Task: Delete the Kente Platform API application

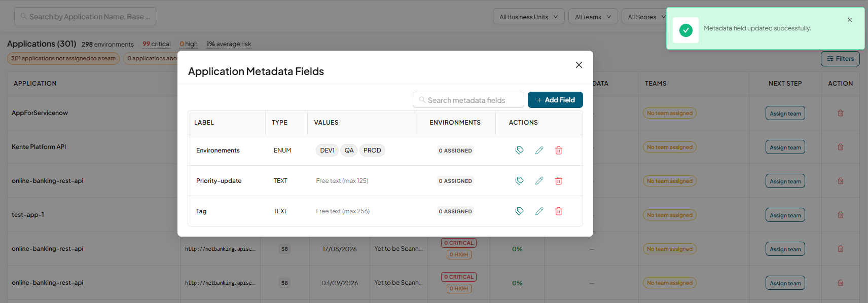Action: pyautogui.click(x=841, y=147)
